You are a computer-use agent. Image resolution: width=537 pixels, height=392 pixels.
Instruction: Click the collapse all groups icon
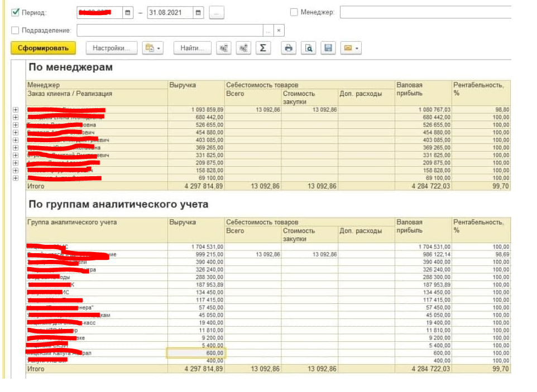tap(224, 49)
